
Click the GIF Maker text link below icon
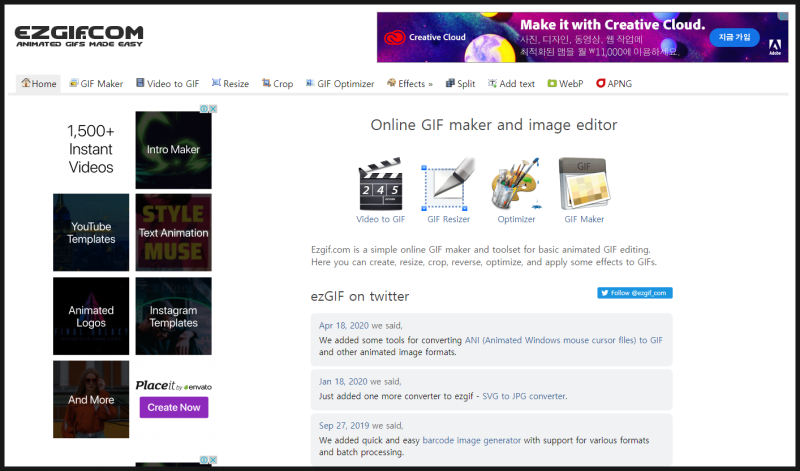click(x=584, y=219)
